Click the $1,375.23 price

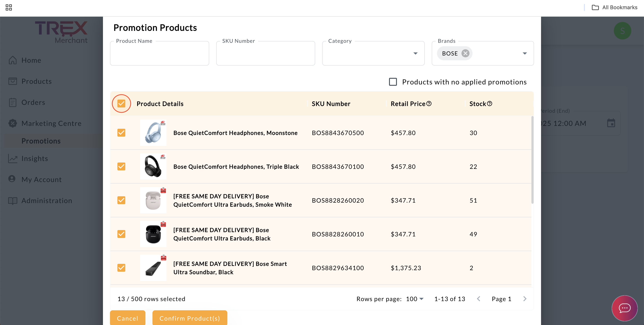click(x=406, y=268)
